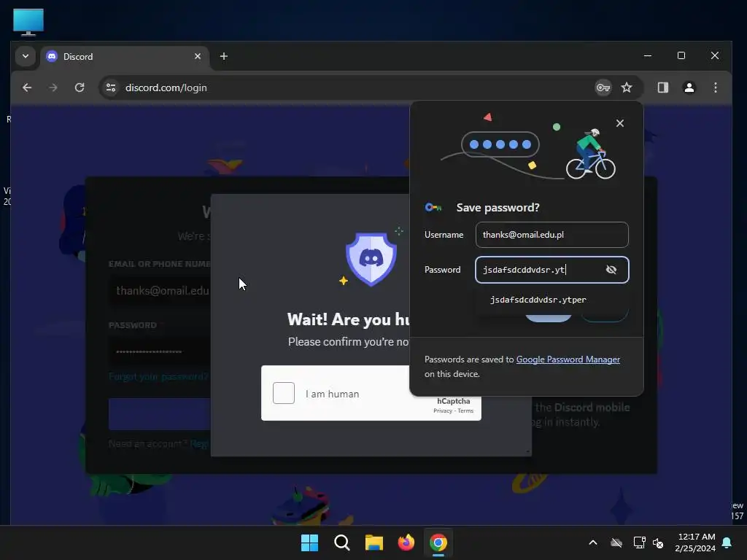This screenshot has width=747, height=560.
Task: Open the Chrome three-dot menu
Action: [715, 87]
